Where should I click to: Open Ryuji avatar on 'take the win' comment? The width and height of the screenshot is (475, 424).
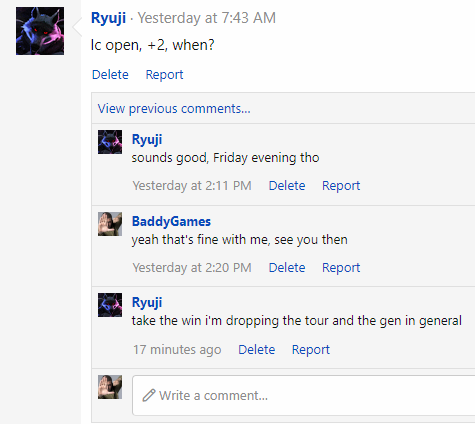coord(110,305)
